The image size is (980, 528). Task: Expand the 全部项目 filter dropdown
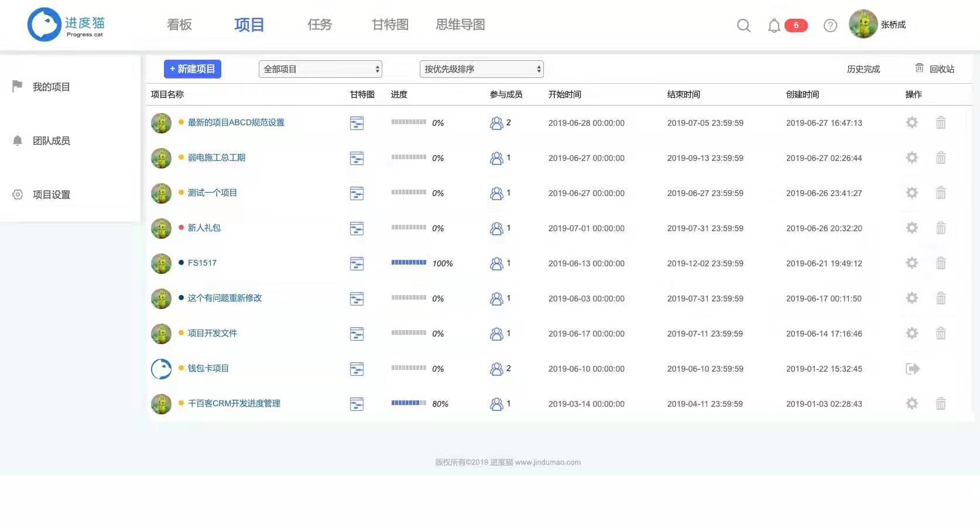click(x=320, y=69)
